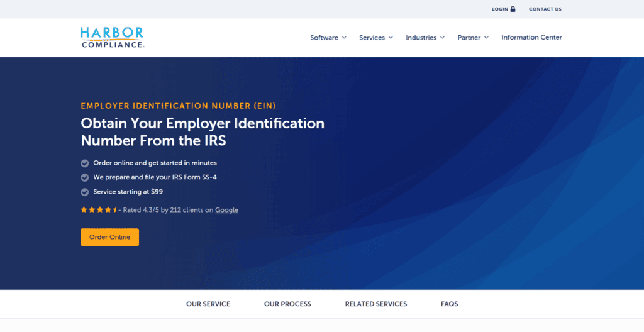This screenshot has width=644, height=332.
Task: Follow the Google reviews link
Action: click(226, 210)
